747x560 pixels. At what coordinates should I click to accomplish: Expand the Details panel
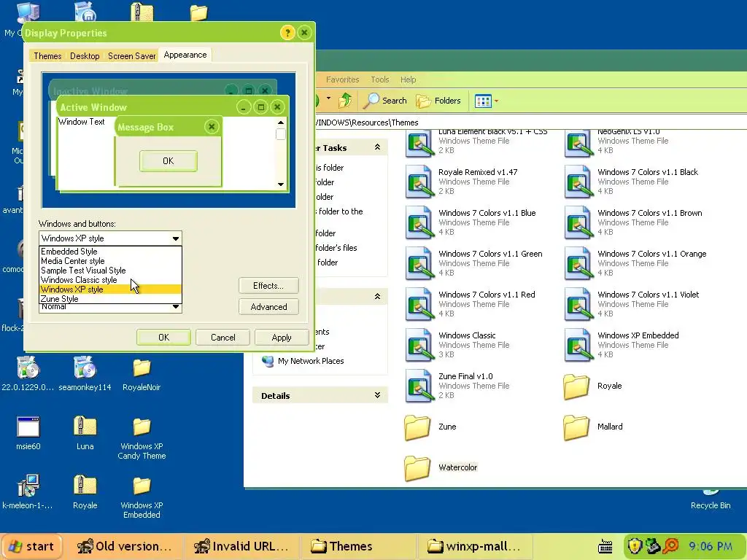[x=377, y=395]
